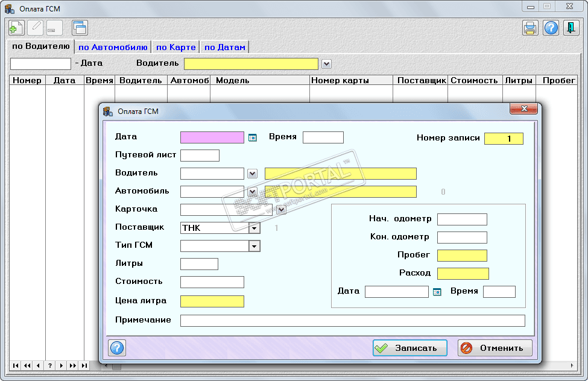588x381 pixels.
Task: Go to previous record navigation arrow
Action: [x=38, y=365]
